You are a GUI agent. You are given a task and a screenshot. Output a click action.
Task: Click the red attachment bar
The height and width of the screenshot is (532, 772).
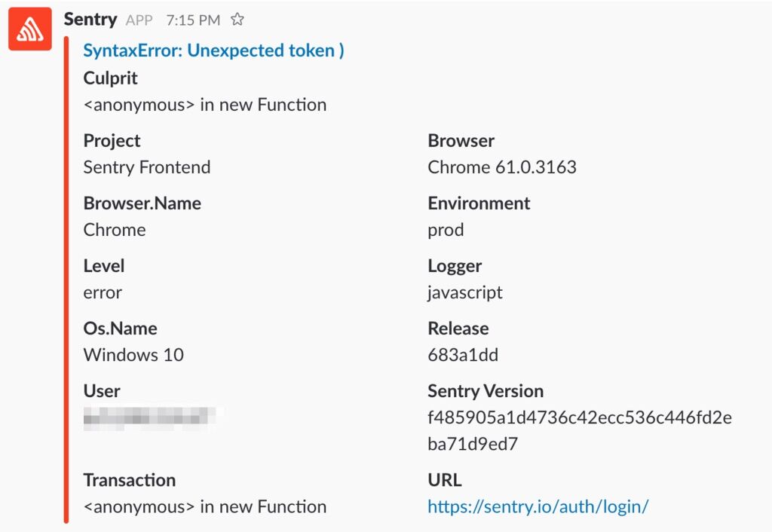coord(66,286)
